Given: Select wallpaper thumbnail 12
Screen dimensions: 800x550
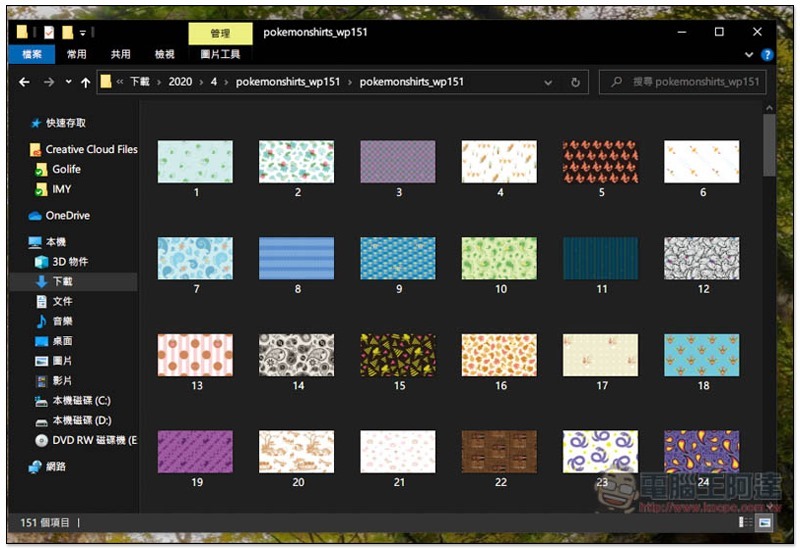Looking at the screenshot, I should point(702,258).
